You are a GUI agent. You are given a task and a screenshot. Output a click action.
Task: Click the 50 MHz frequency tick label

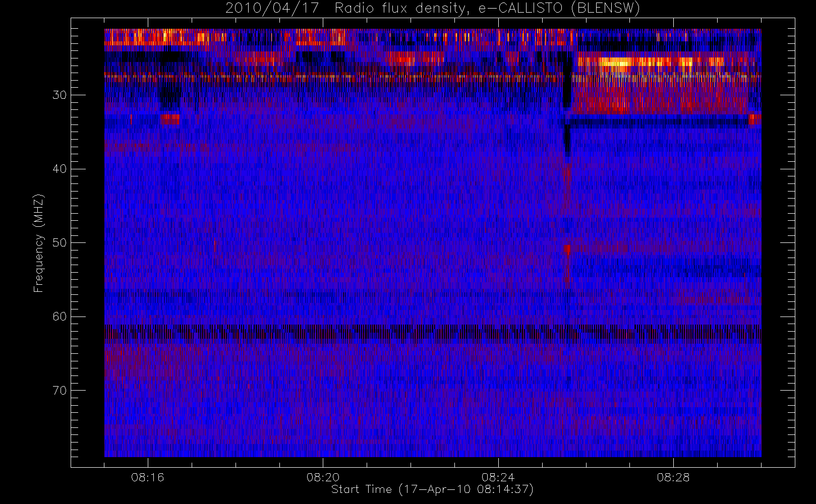click(60, 242)
